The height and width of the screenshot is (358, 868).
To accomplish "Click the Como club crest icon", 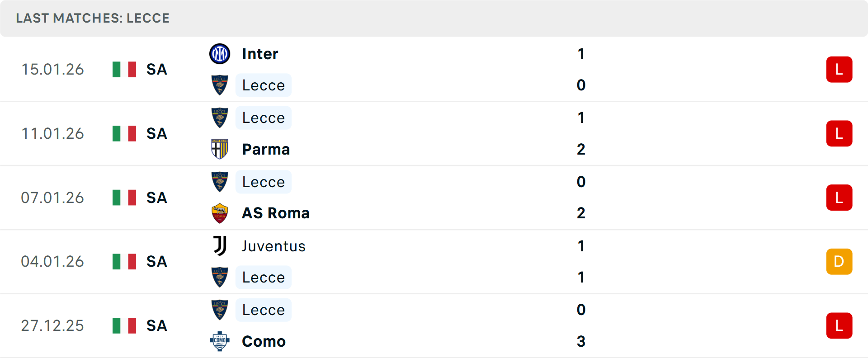I will [x=220, y=341].
